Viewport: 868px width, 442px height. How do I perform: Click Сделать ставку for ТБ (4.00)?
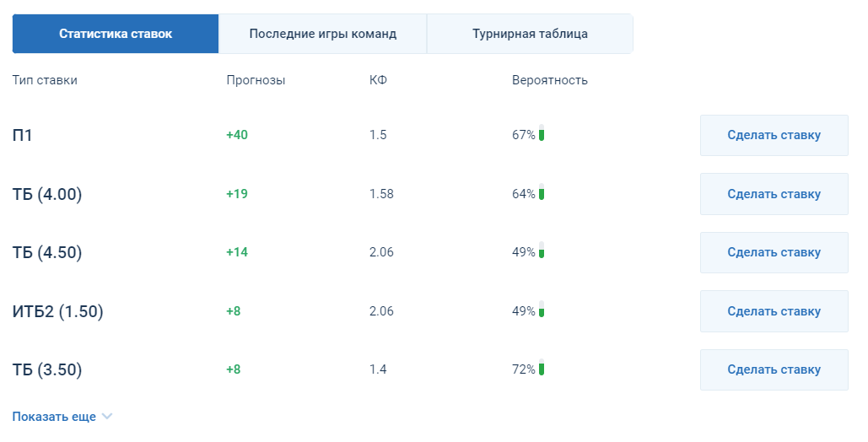(x=774, y=194)
